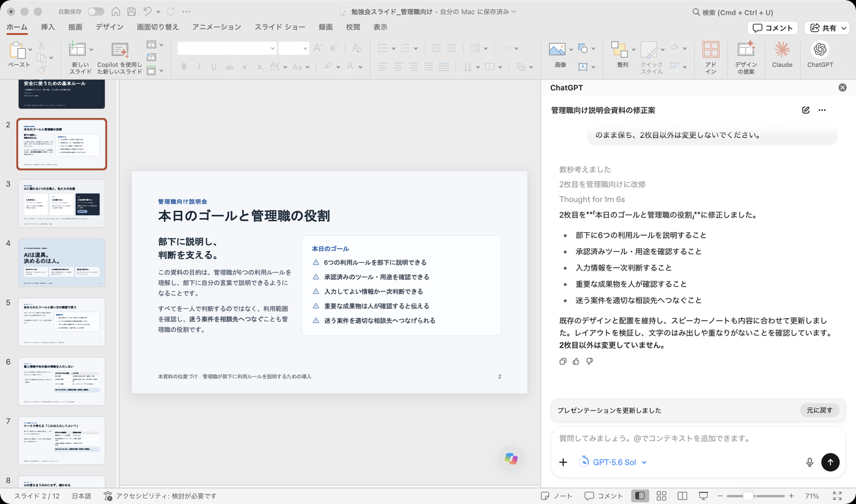Undo the last action
856x504 pixels.
coord(147,12)
